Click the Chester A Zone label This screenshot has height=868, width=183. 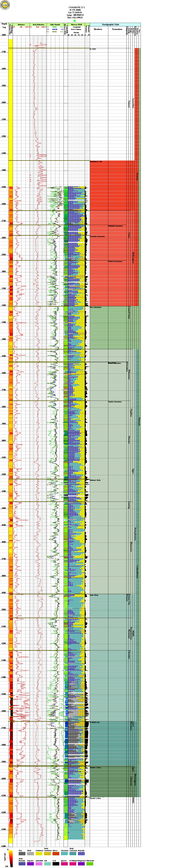point(96,798)
